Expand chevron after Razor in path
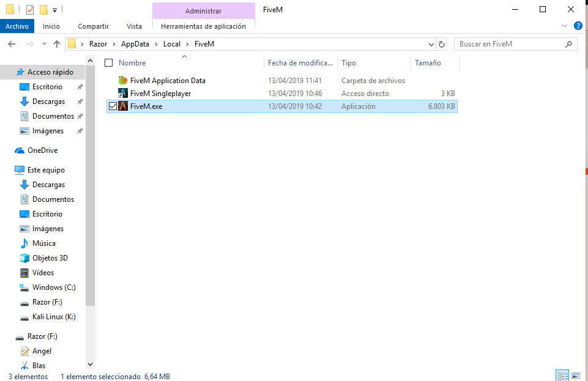The width and height of the screenshot is (588, 381). 114,44
